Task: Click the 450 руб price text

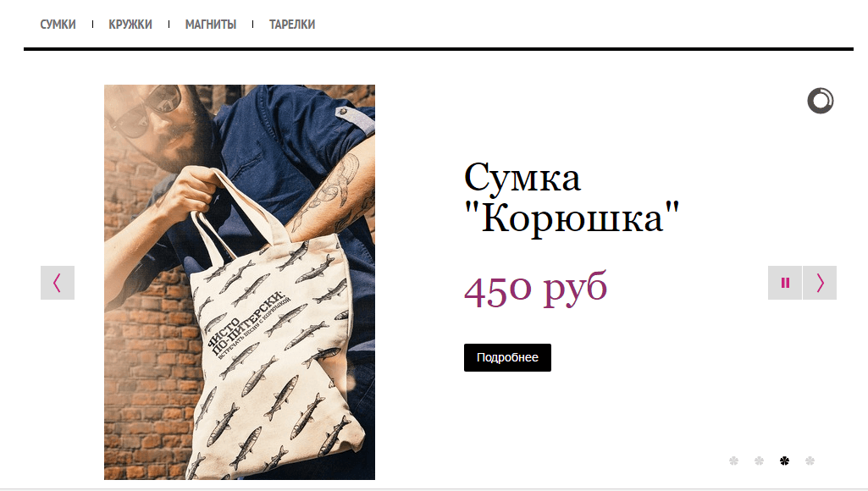Action: coord(535,289)
